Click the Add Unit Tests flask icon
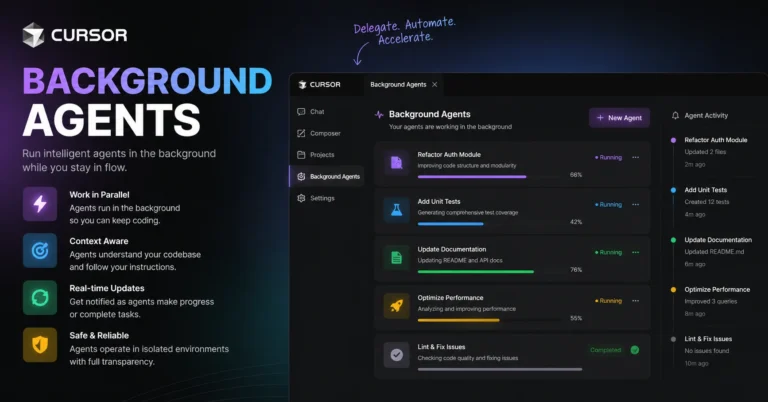This screenshot has height=402, width=768. [396, 210]
